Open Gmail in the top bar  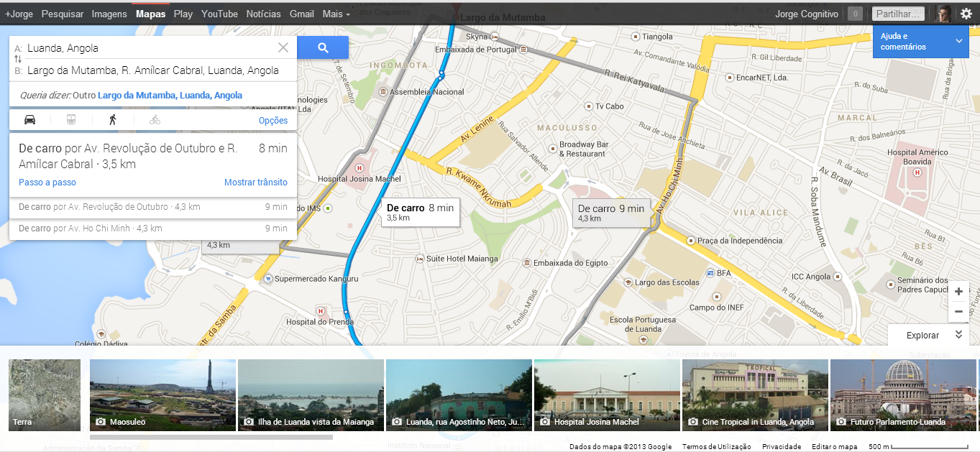click(x=302, y=14)
